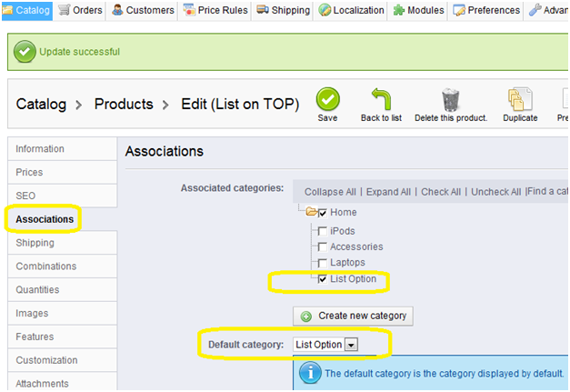Image resolution: width=570 pixels, height=392 pixels.
Task: Click the green plus icon on Create new category
Action: 306,317
